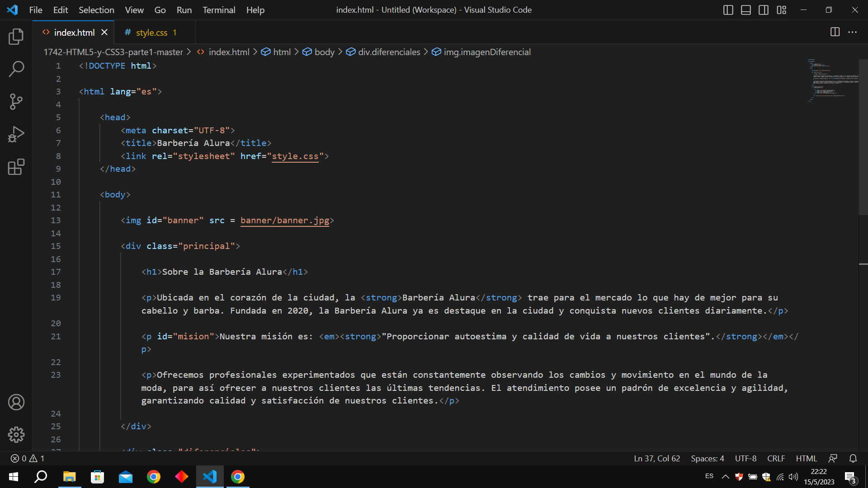Viewport: 868px width, 488px height.
Task: Split the editor to the right
Action: 835,32
